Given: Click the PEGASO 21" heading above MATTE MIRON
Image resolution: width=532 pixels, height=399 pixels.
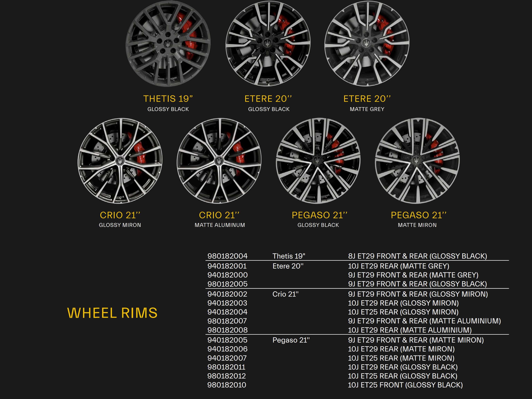Looking at the screenshot, I should (419, 215).
